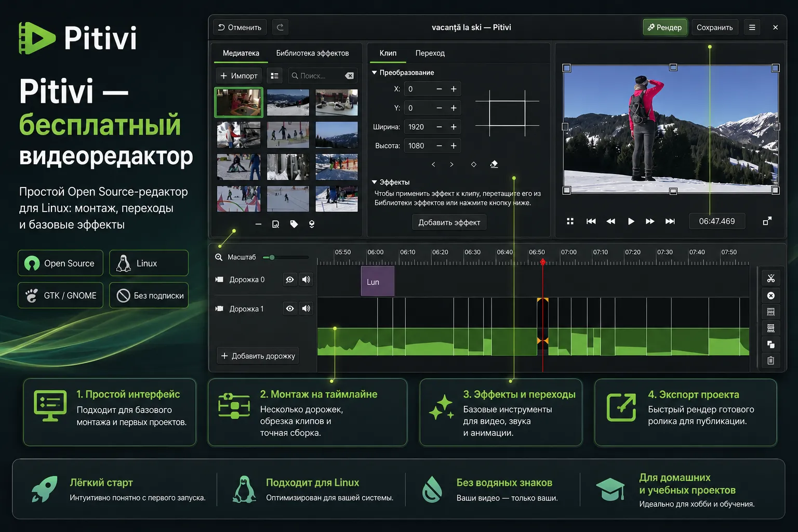The image size is (798, 532).
Task: Reset transformation with the eraser icon
Action: coord(494,164)
